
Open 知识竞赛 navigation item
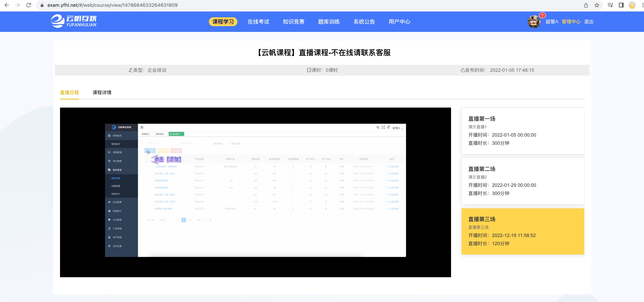294,22
